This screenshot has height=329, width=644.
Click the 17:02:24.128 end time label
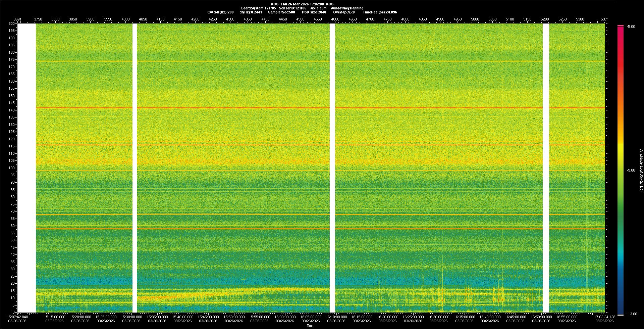[604, 317]
